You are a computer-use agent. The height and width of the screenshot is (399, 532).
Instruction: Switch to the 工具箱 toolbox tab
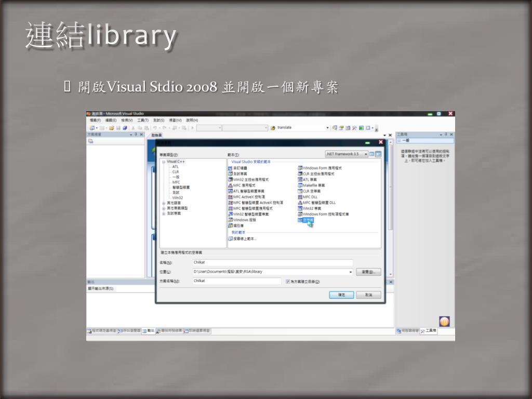[x=429, y=331]
